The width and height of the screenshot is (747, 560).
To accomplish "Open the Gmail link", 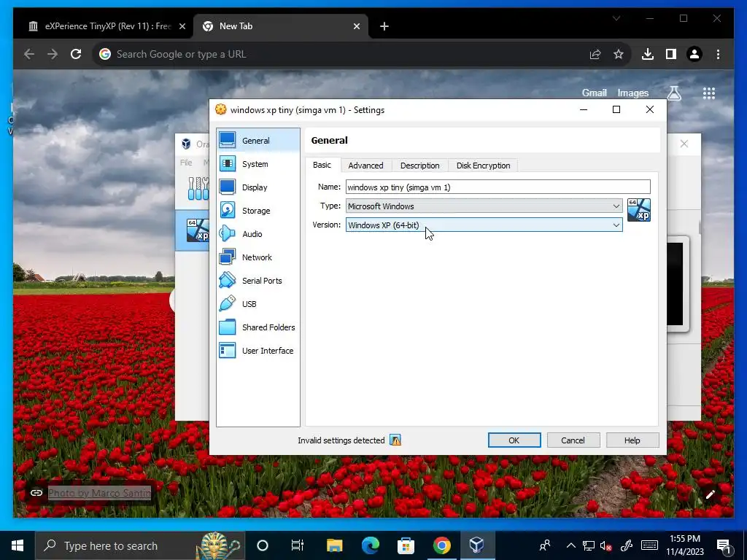I will coord(594,93).
